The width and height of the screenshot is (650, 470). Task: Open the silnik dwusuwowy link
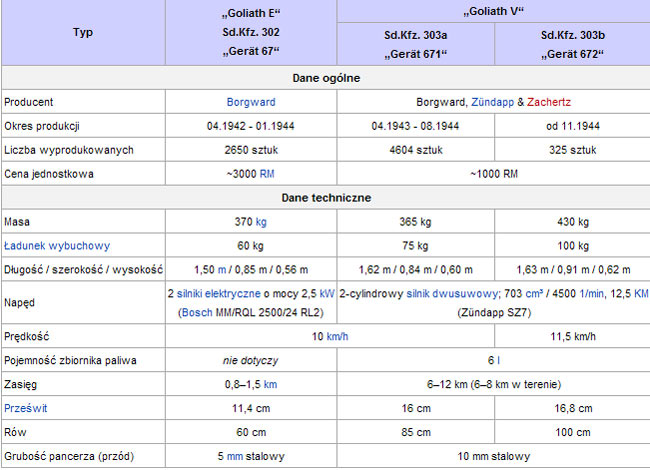point(452,294)
